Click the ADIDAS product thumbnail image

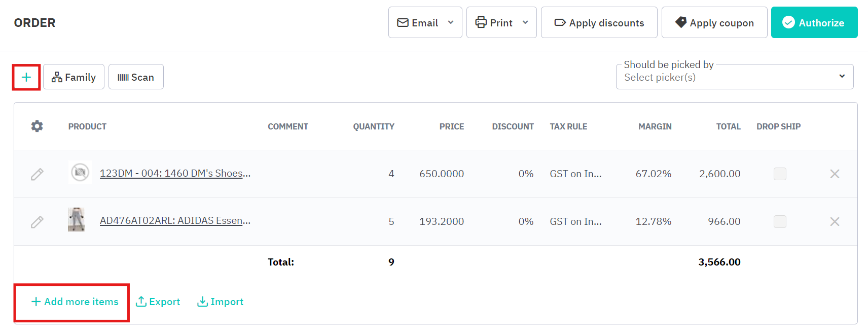[77, 220]
